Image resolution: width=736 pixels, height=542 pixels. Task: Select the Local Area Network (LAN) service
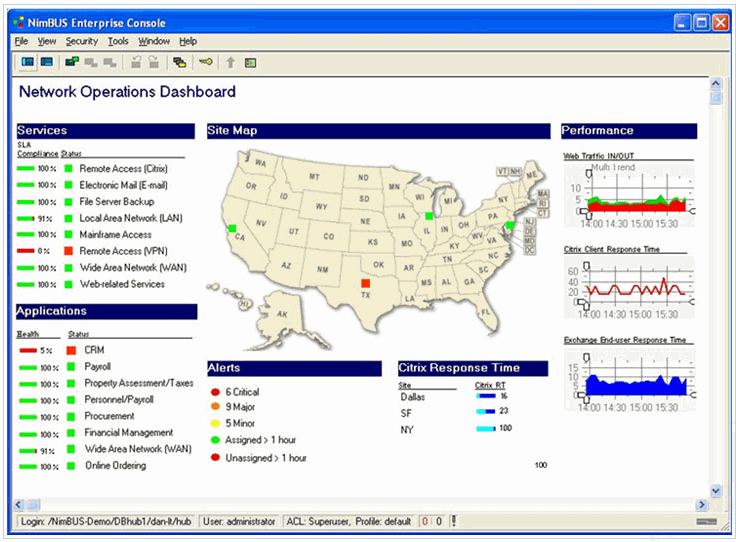tap(131, 218)
